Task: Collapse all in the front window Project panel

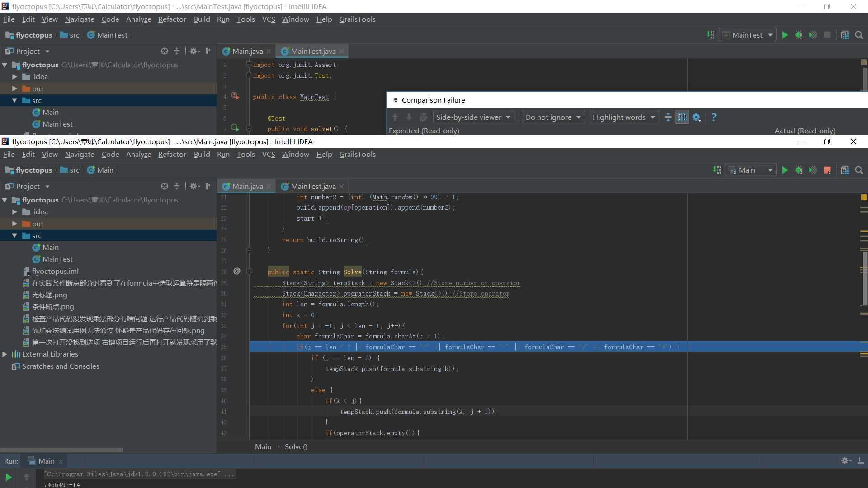Action: [176, 186]
